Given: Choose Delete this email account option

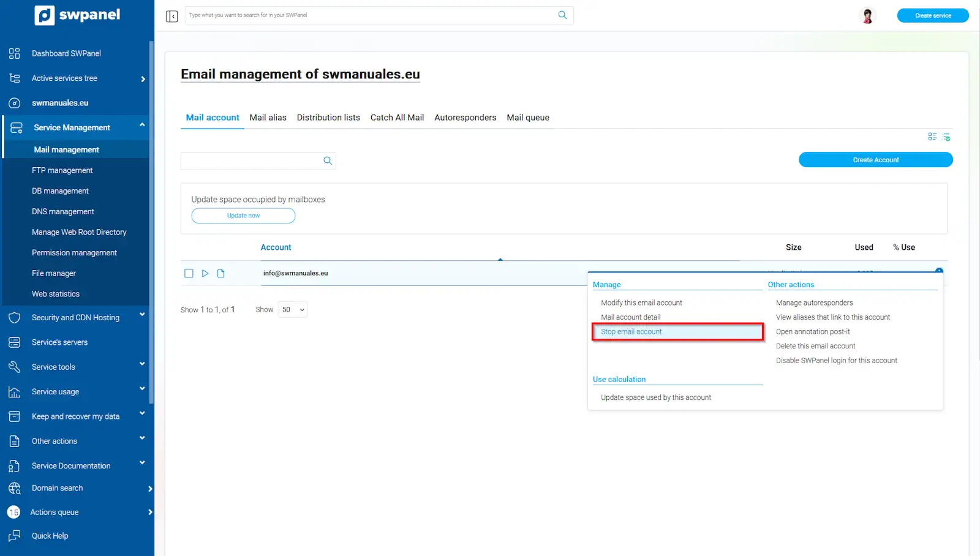Looking at the screenshot, I should (815, 346).
